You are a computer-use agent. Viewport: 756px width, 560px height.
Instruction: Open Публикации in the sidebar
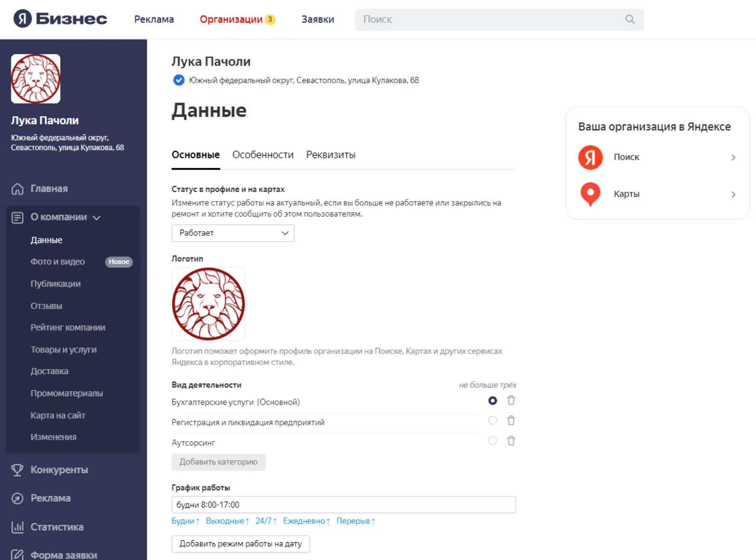click(56, 284)
